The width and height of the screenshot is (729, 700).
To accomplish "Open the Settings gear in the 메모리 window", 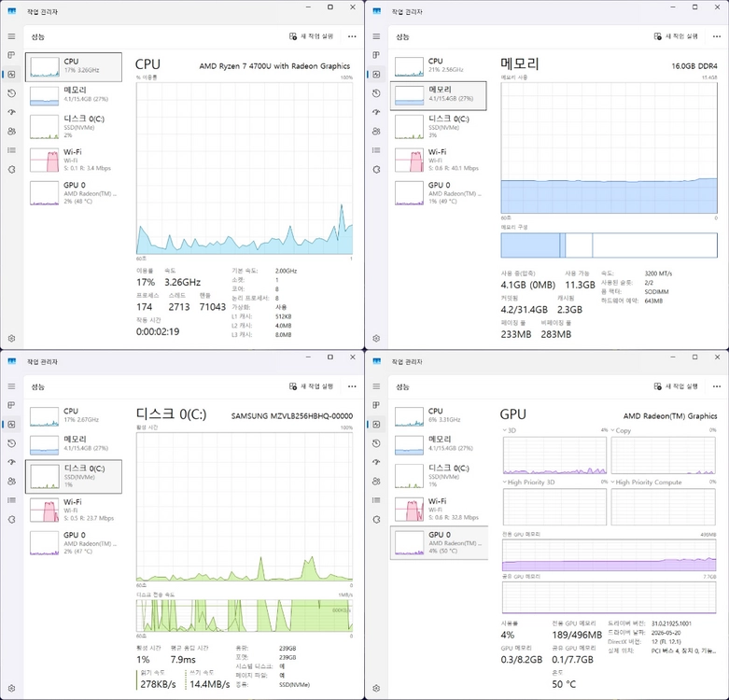I will tap(376, 338).
